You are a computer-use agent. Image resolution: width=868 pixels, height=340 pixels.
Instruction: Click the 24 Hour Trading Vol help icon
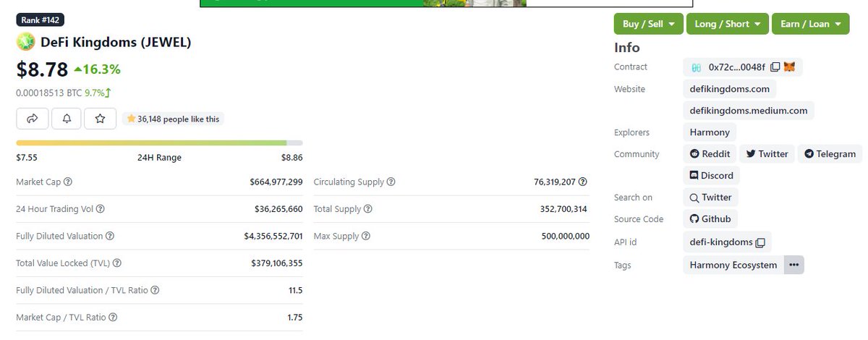(101, 209)
